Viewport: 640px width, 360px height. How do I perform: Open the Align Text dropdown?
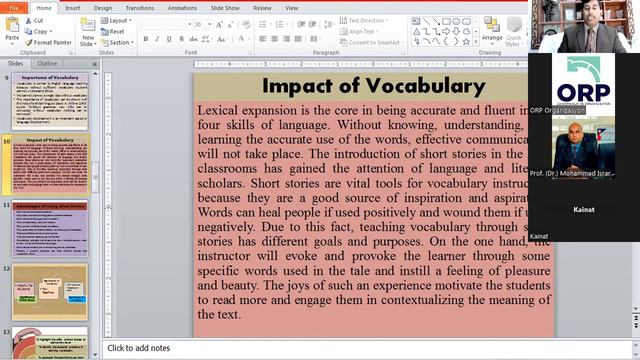[359, 31]
